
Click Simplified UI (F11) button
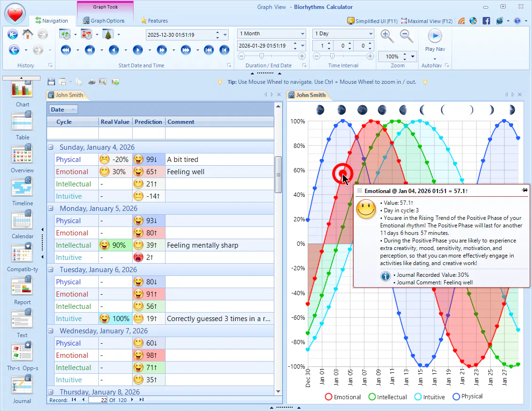373,21
